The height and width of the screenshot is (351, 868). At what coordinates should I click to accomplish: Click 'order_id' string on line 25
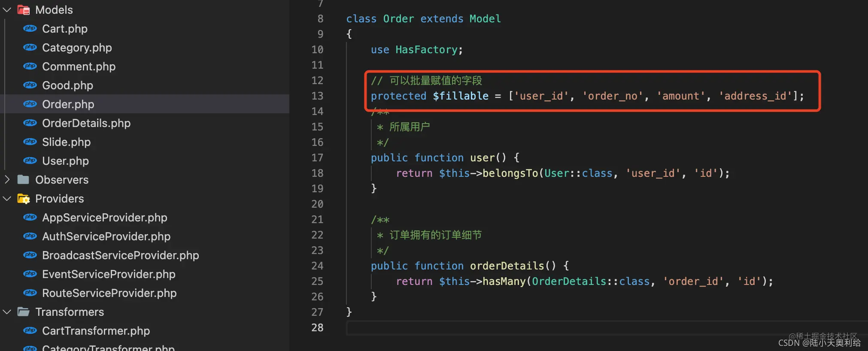click(693, 281)
